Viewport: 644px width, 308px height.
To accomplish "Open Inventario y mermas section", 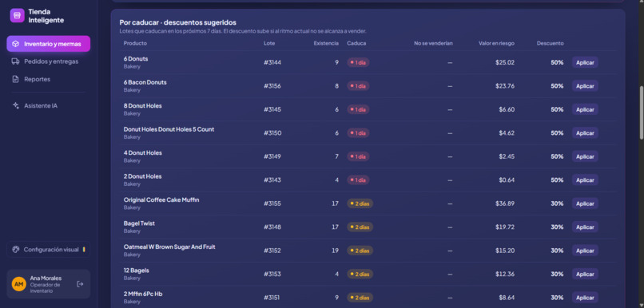I will tap(49, 44).
